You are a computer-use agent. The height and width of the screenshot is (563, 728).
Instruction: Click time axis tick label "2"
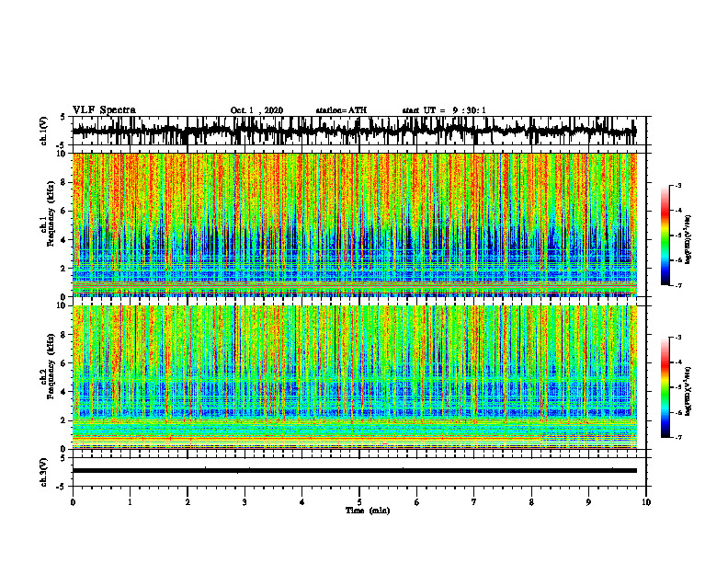pyautogui.click(x=188, y=502)
